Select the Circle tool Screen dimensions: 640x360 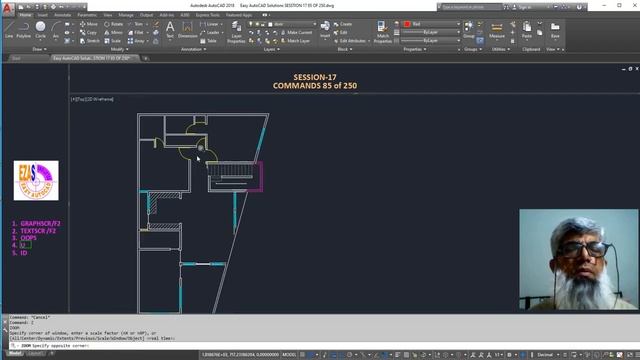[40, 30]
